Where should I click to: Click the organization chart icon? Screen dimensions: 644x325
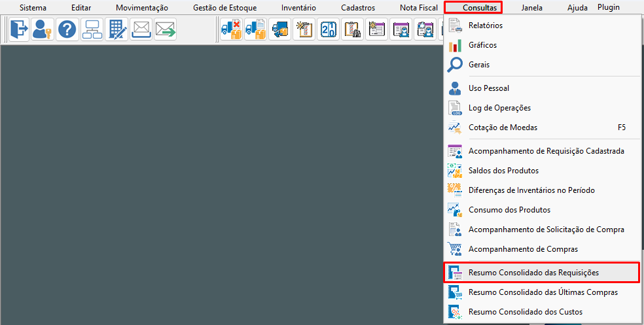(x=92, y=29)
